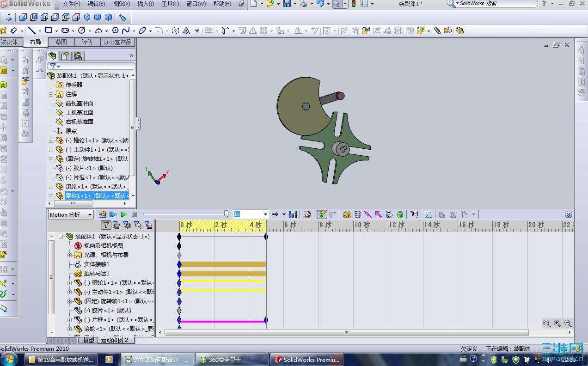This screenshot has height=366, width=588.
Task: Select the 片框 end keyframe at 5 seconds
Action: pyautogui.click(x=266, y=320)
